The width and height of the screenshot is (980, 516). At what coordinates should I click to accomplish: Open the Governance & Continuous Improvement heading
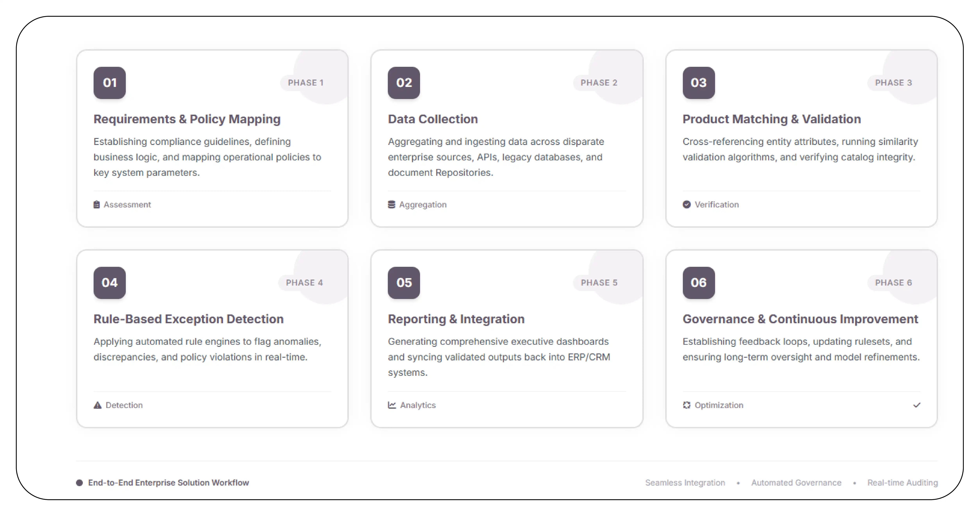click(x=800, y=319)
